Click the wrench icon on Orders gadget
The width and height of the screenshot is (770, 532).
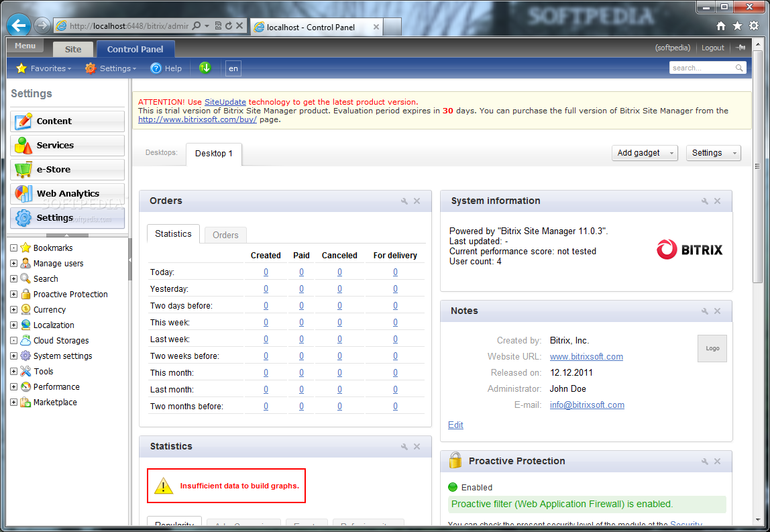(404, 201)
